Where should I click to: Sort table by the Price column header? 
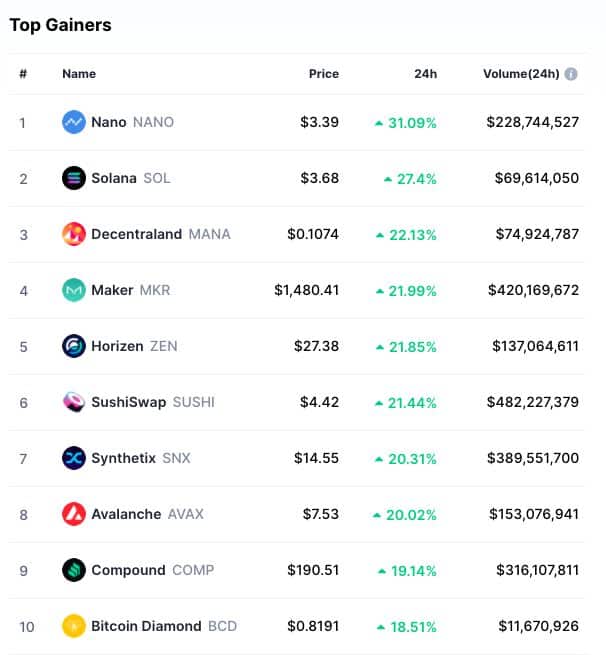point(324,74)
